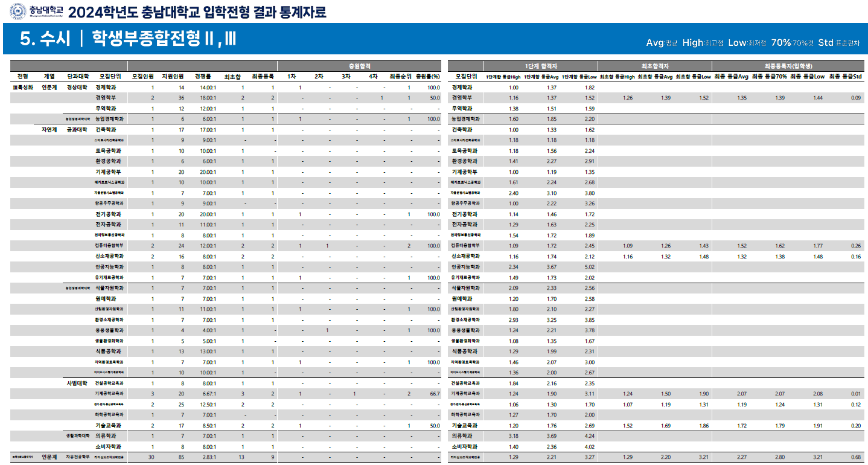Click the title '2024학년도 충남대학교 입학전형 결과 통계자료'
This screenshot has width=868, height=465.
point(197,11)
